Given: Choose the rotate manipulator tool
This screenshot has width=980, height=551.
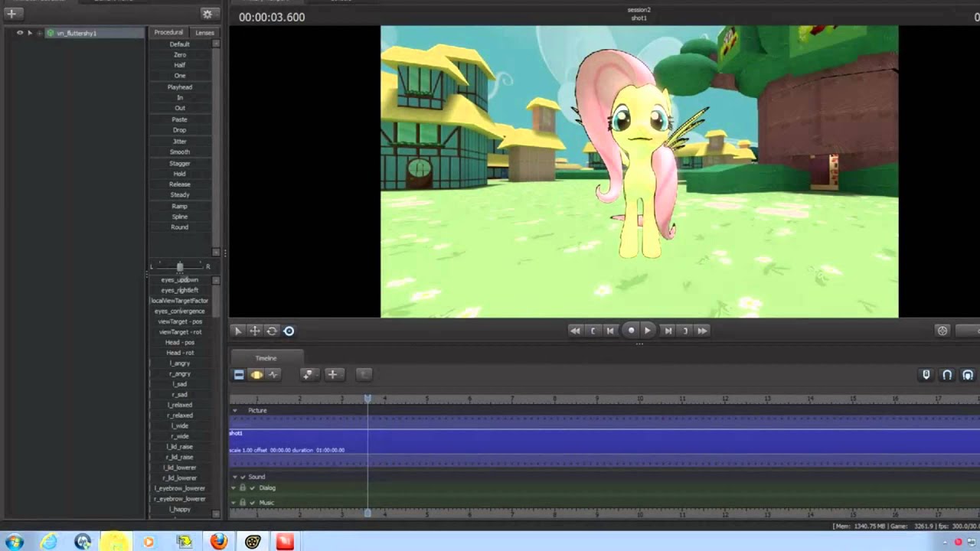Looking at the screenshot, I should tap(271, 331).
